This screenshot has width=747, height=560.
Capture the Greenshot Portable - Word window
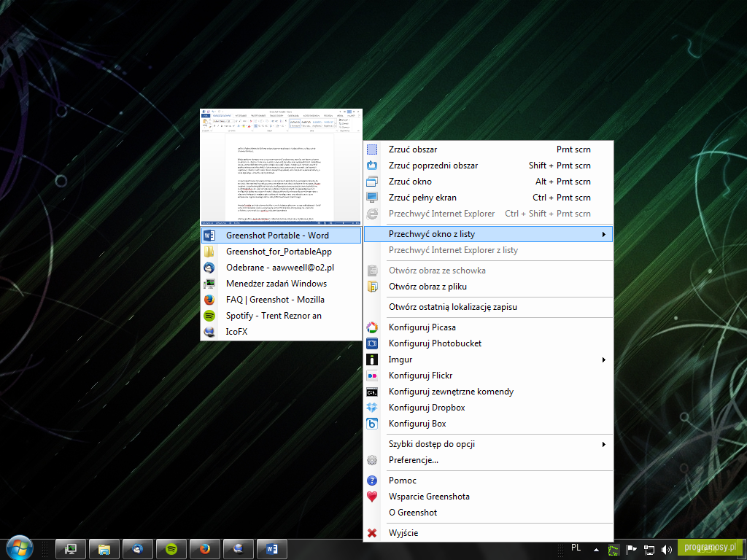[281, 236]
